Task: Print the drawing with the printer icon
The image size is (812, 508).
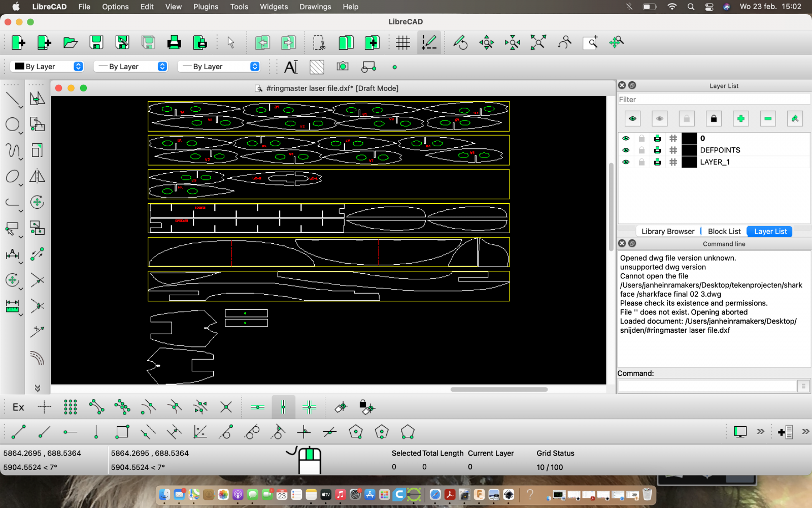Action: pos(174,42)
